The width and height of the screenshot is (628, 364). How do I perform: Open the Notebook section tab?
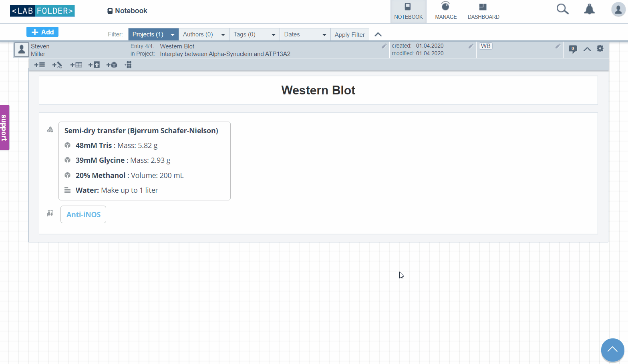[x=408, y=11]
